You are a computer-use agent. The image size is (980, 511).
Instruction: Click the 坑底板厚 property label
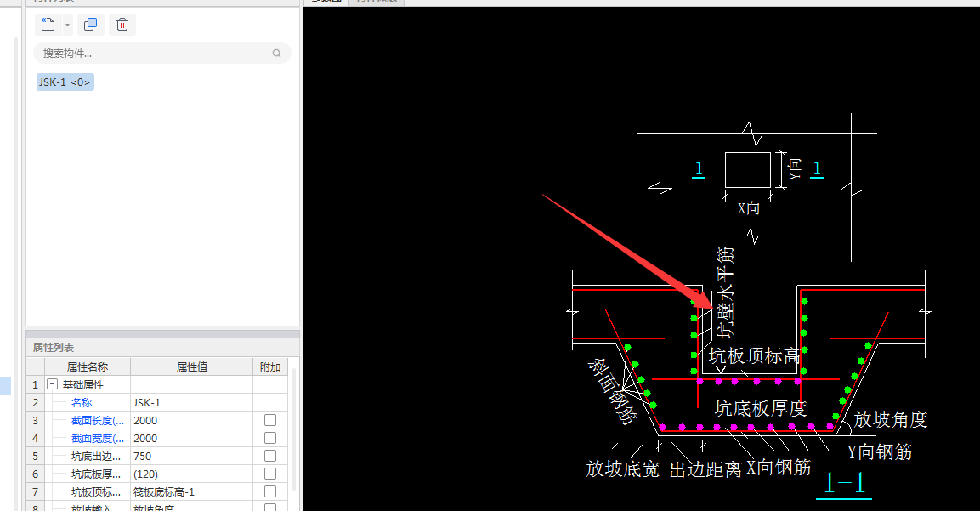pos(96,474)
